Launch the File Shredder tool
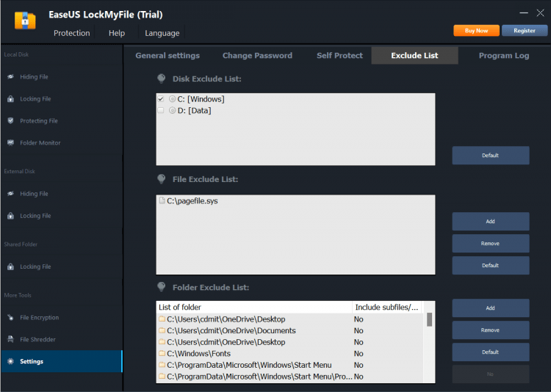This screenshot has width=551, height=392. (x=37, y=340)
